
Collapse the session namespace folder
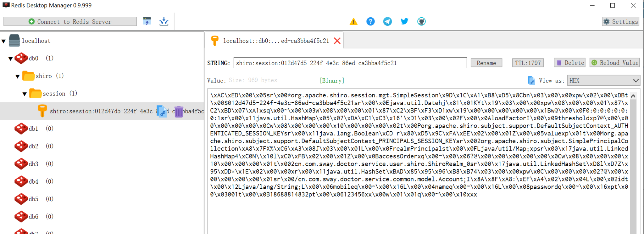[25, 94]
